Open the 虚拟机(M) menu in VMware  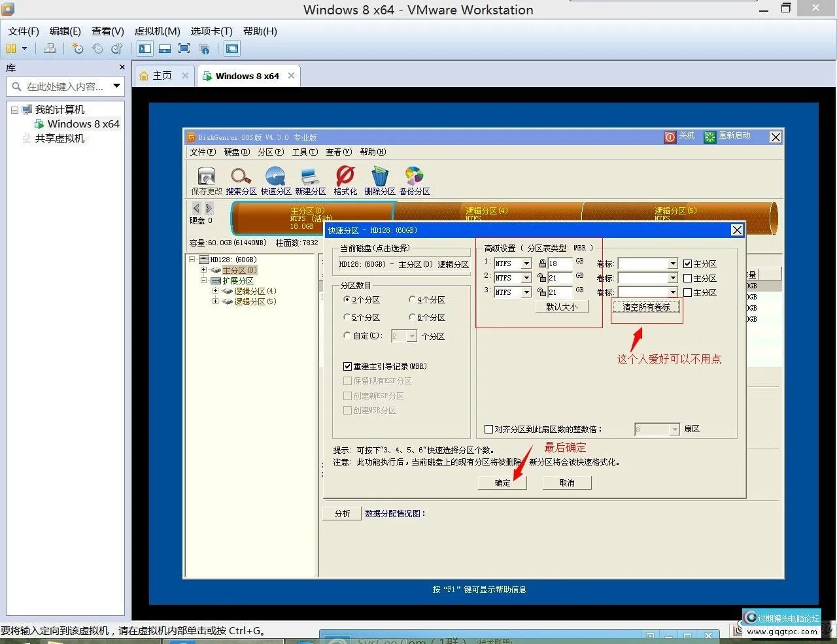point(157,31)
